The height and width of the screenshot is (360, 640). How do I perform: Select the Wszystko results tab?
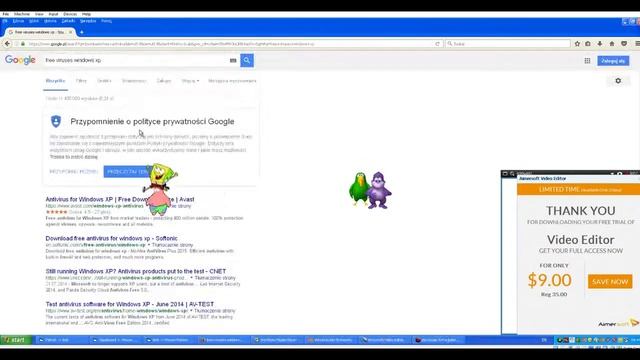point(56,81)
